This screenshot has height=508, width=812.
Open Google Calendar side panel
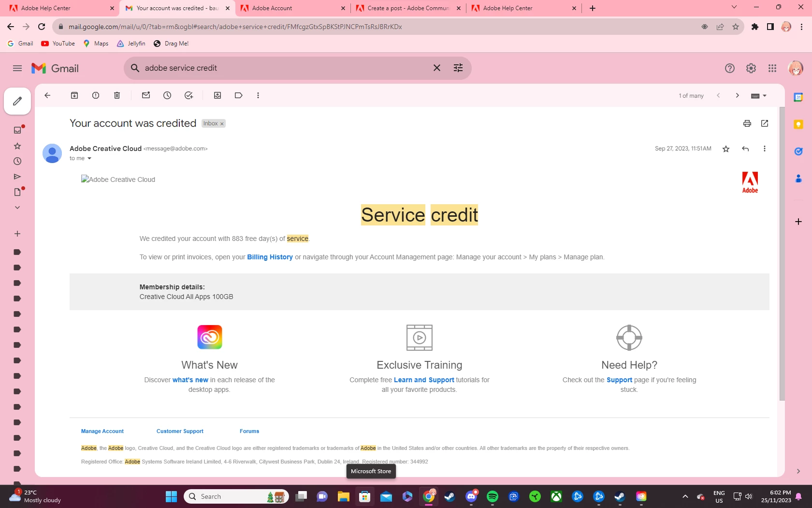pyautogui.click(x=798, y=97)
